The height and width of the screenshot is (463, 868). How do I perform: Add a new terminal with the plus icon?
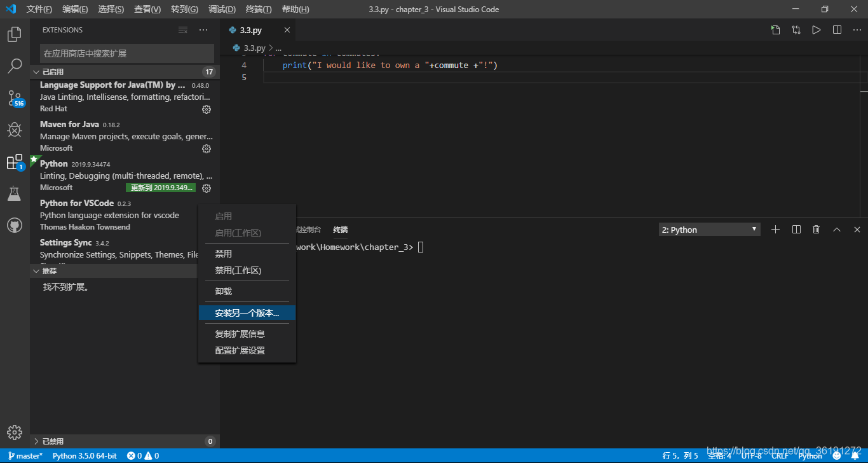[775, 229]
